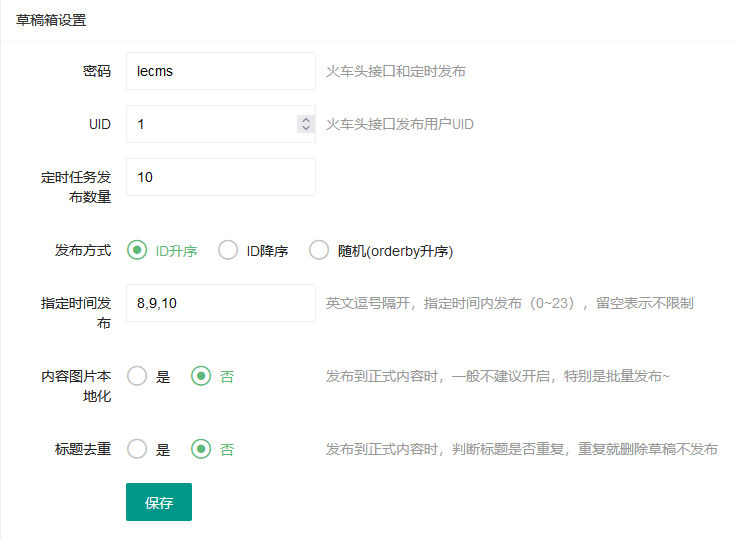Click the 发布方式 label
The image size is (737, 539).
[82, 250]
